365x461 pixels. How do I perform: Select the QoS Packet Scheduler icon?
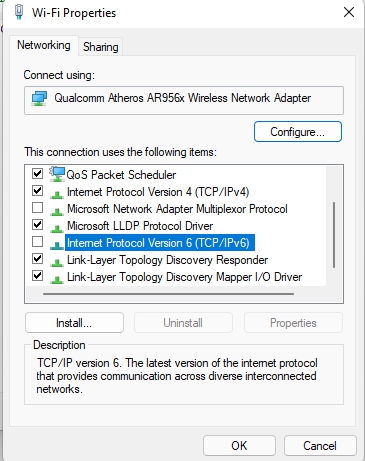(x=57, y=174)
